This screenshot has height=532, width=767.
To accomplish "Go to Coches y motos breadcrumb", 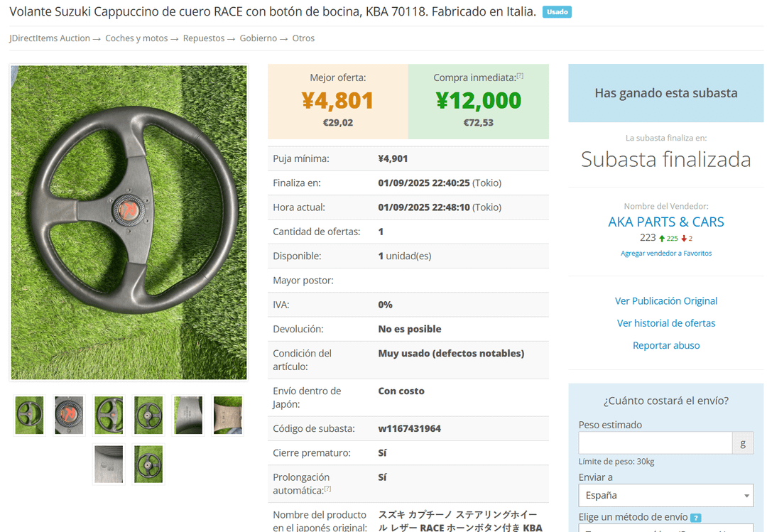I will (x=136, y=38).
